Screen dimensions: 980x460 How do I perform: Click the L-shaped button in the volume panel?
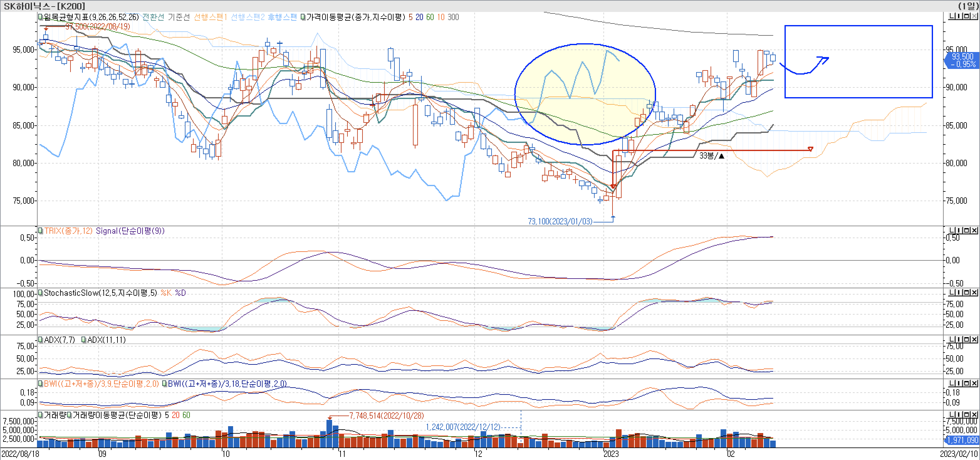click(x=952, y=415)
